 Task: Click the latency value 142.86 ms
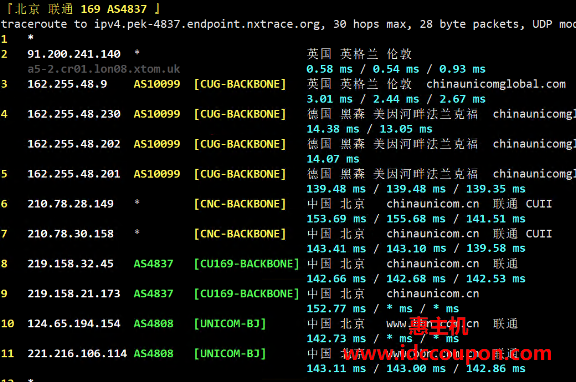(x=496, y=368)
